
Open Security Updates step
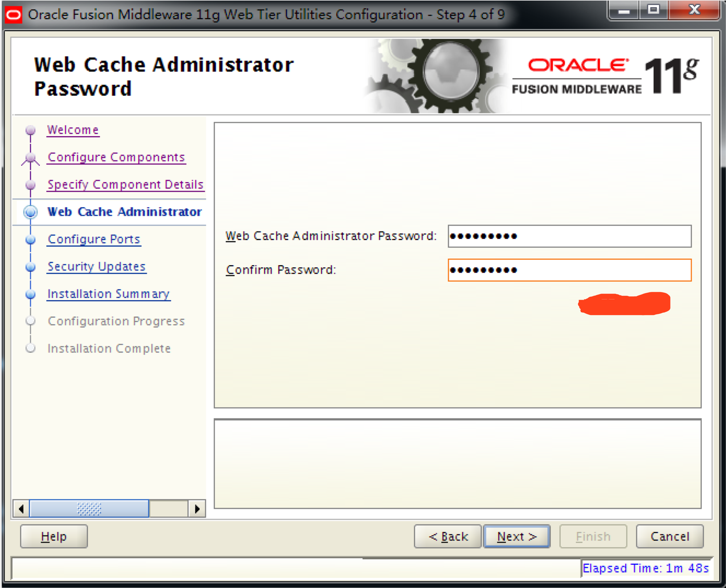click(x=97, y=266)
